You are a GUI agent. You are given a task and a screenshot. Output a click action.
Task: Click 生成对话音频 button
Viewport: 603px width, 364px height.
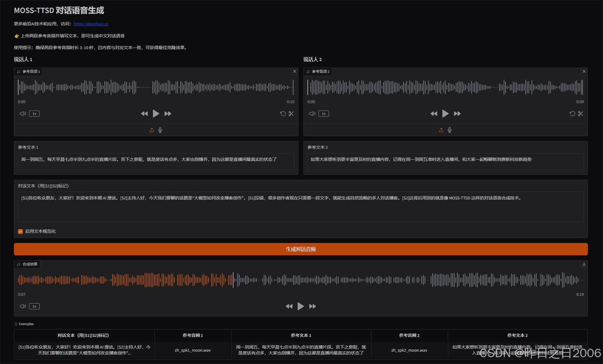pyautogui.click(x=301, y=249)
